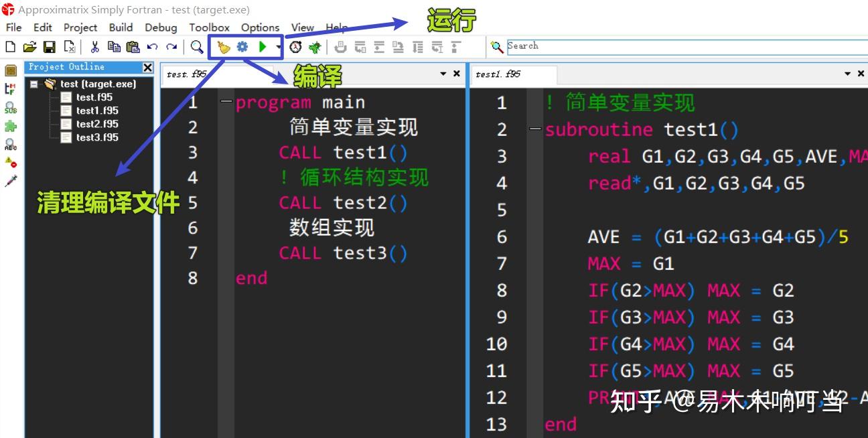Collapse the 'program main' fold marker
This screenshot has height=438, width=868.
(x=226, y=102)
